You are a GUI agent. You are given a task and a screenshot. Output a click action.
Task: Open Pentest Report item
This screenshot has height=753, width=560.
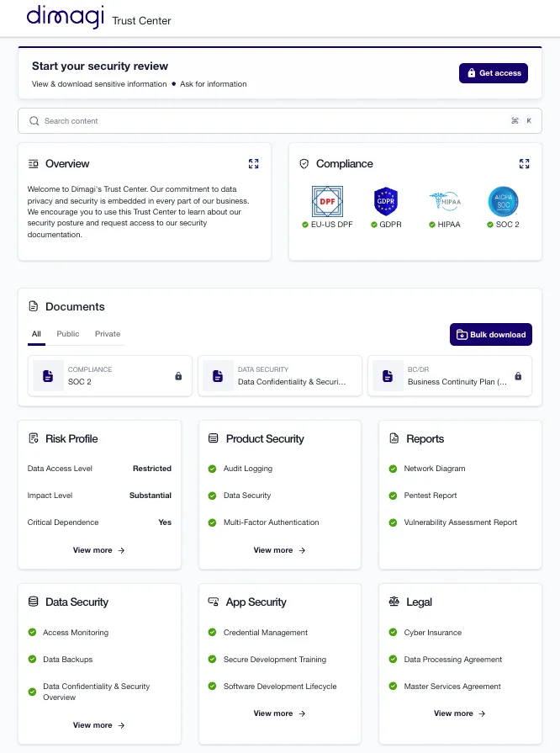[x=431, y=496]
